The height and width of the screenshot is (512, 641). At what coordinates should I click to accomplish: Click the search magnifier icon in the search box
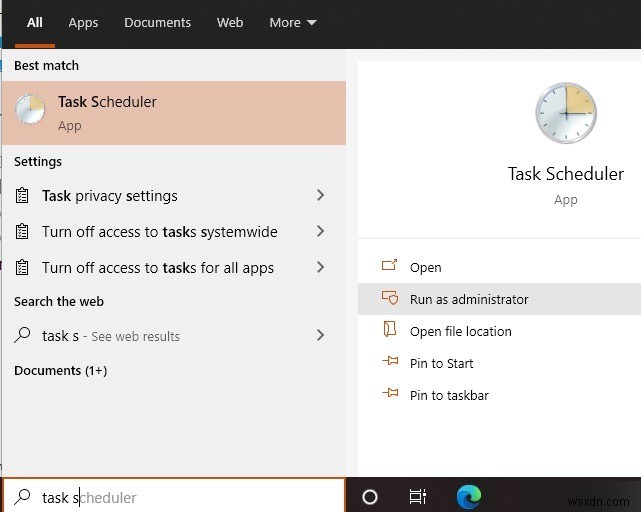point(22,496)
